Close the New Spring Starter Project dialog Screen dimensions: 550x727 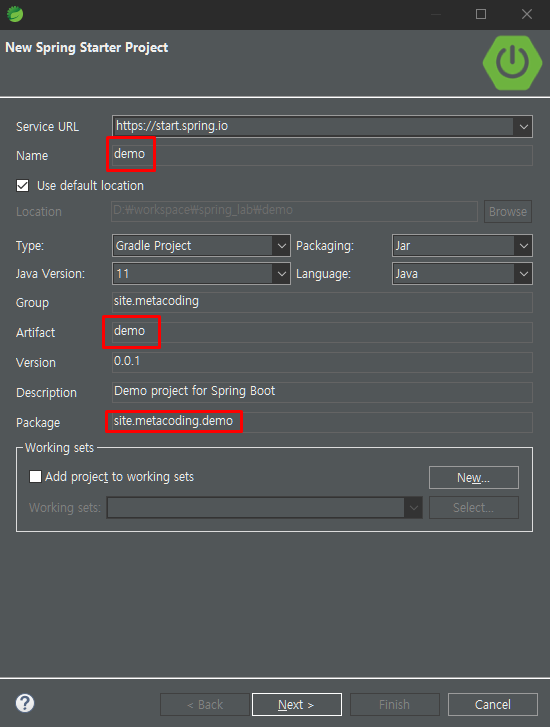click(x=527, y=14)
